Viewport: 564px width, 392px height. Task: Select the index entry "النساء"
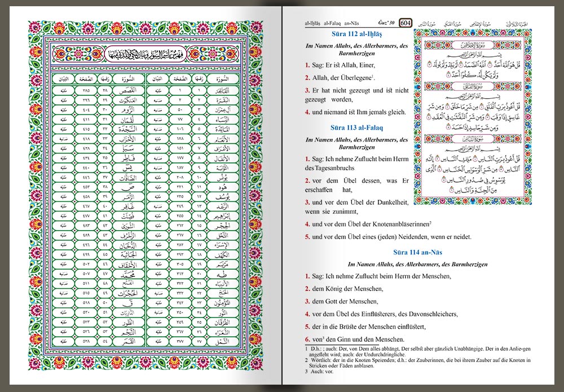coord(223,120)
